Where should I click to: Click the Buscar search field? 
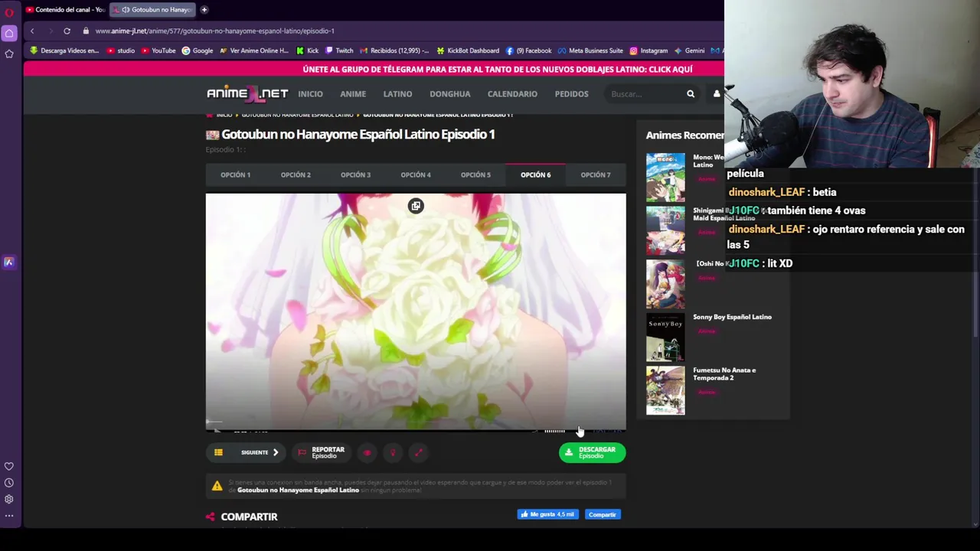click(643, 94)
